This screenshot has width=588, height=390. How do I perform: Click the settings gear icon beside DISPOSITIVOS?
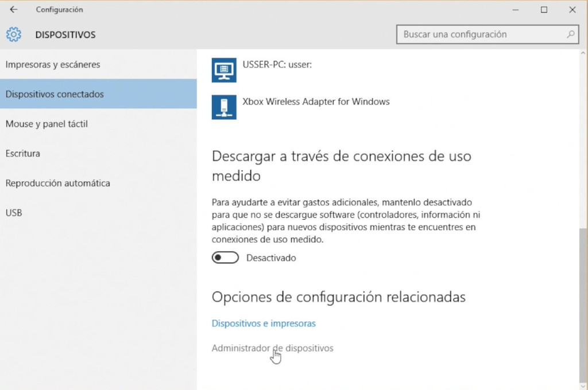(14, 34)
